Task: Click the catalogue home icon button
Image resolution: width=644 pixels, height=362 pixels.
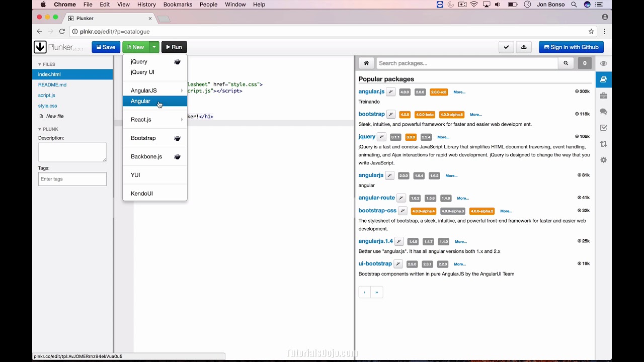Action: coord(366,63)
